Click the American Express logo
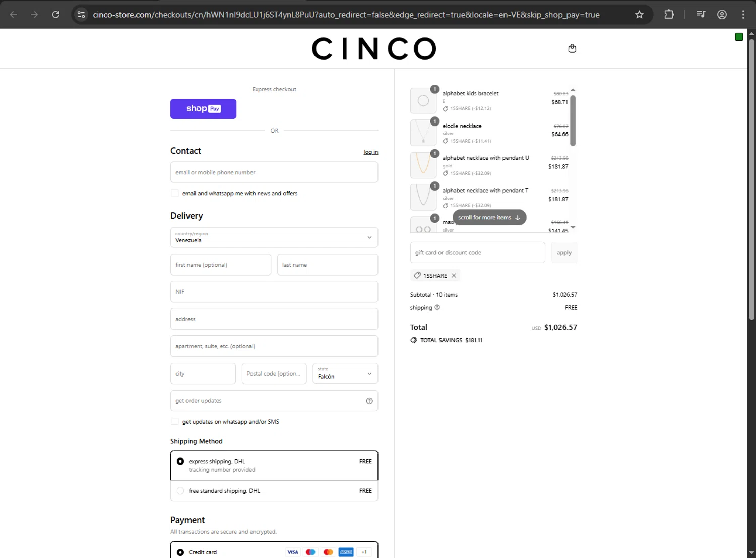The width and height of the screenshot is (756, 558). (346, 552)
